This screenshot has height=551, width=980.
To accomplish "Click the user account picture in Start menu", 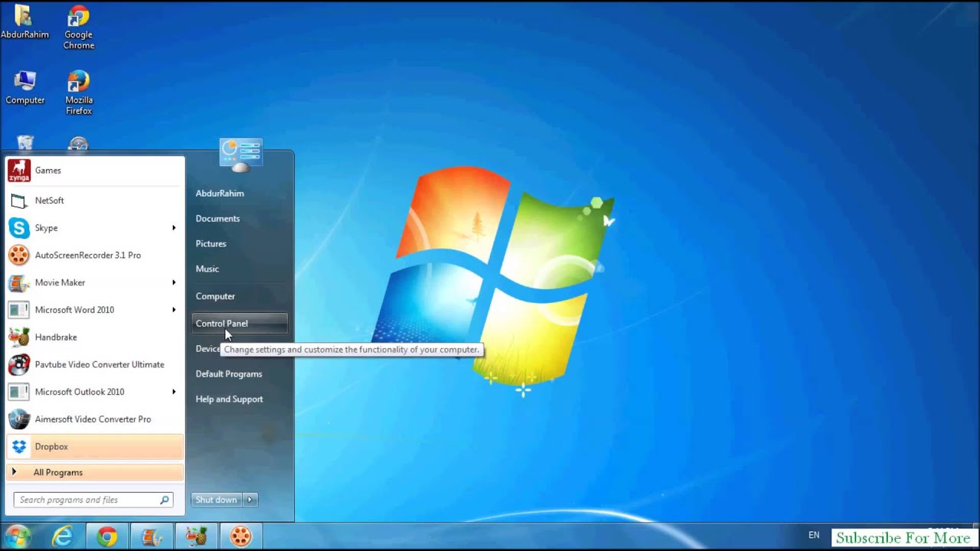I will (240, 155).
